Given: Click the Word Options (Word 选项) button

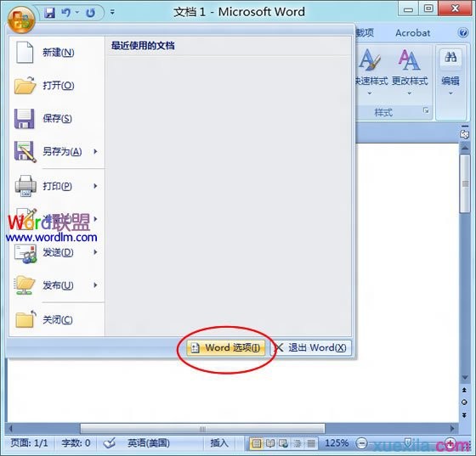Looking at the screenshot, I should coord(226,347).
